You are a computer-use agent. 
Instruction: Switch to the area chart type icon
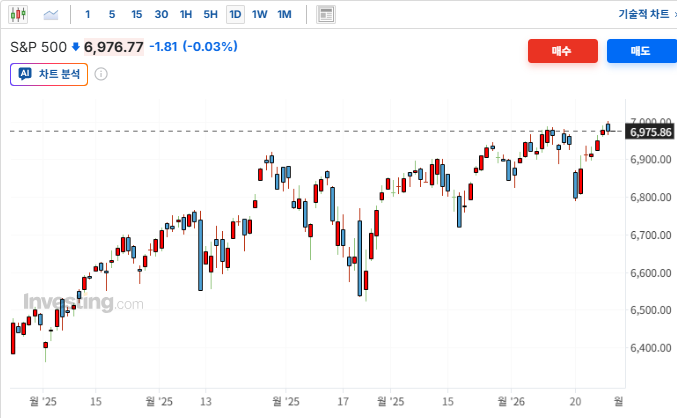[51, 15]
